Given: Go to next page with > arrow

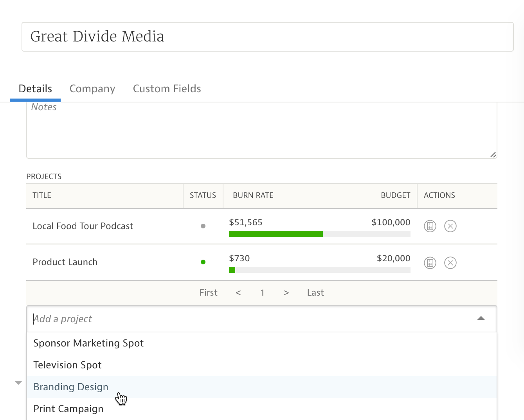Looking at the screenshot, I should click(x=286, y=293).
